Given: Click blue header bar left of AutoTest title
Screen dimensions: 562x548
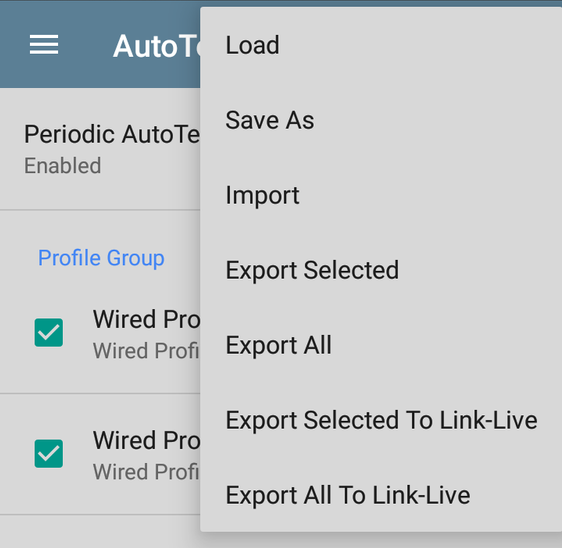Looking at the screenshot, I should pyautogui.click(x=86, y=45).
